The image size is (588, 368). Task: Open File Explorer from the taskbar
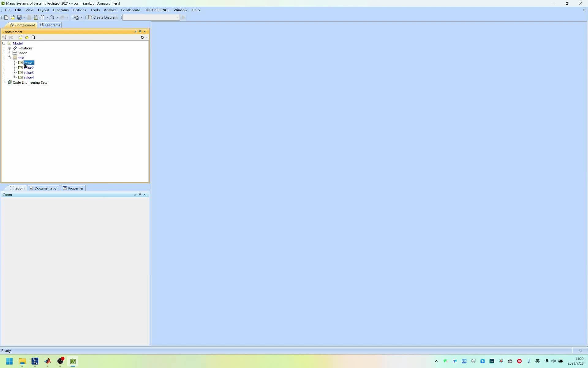tap(22, 361)
